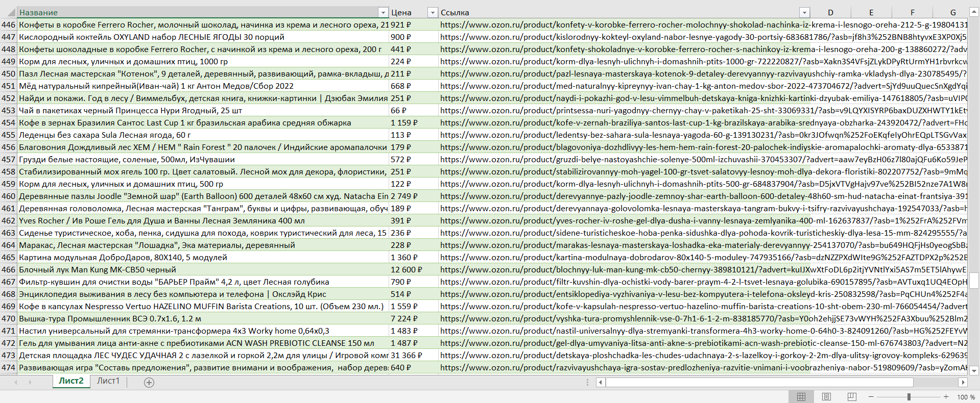This screenshot has width=980, height=403.
Task: Open Ferrero Rocher 212,5 г product link
Action: 704,24
